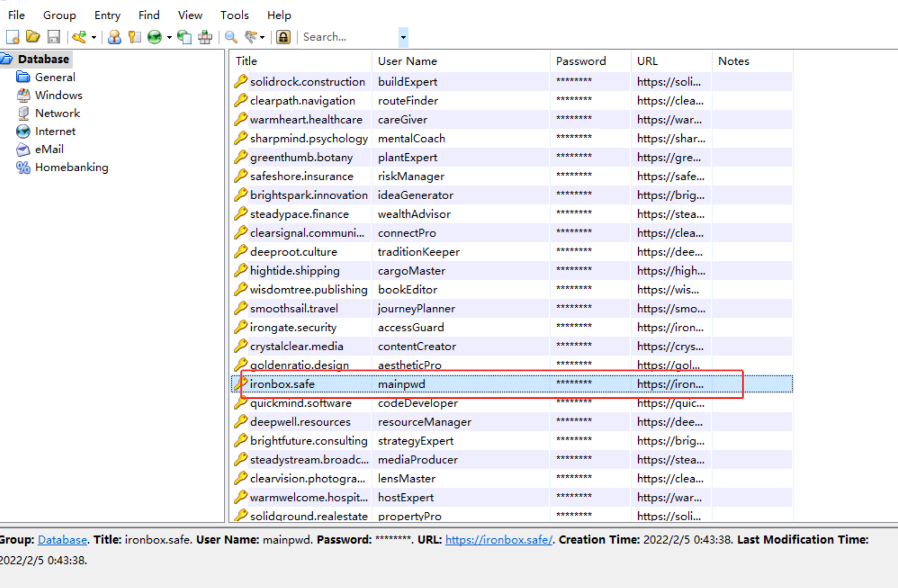Image resolution: width=898 pixels, height=588 pixels.
Task: Click the Copy URLs globe-and-page icon
Action: 184,37
